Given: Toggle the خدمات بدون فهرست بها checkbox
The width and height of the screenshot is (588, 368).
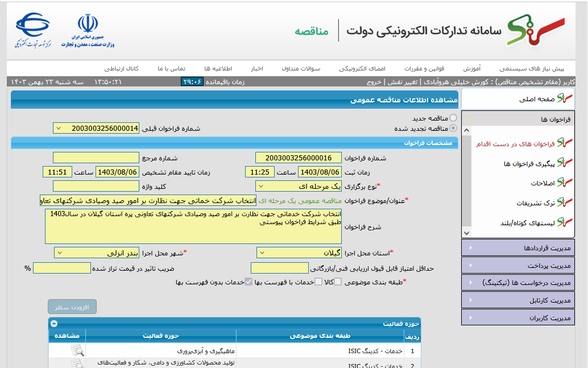Looking at the screenshot, I should [249, 282].
